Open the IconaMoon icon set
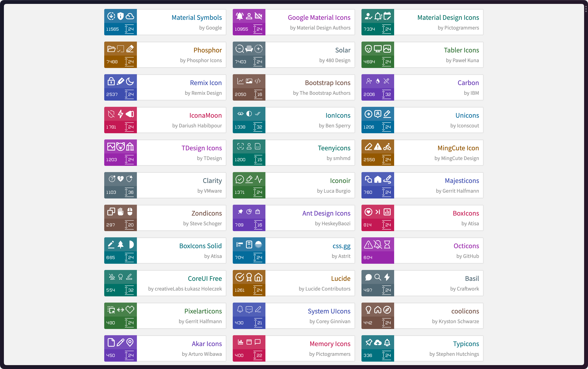This screenshot has height=369, width=588. tap(165, 120)
